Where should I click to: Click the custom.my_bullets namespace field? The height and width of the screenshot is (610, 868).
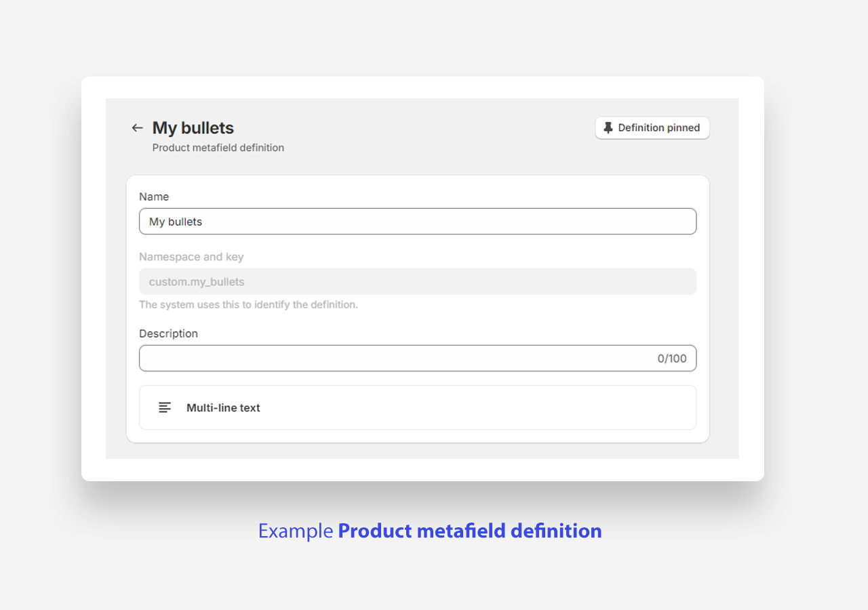point(417,282)
